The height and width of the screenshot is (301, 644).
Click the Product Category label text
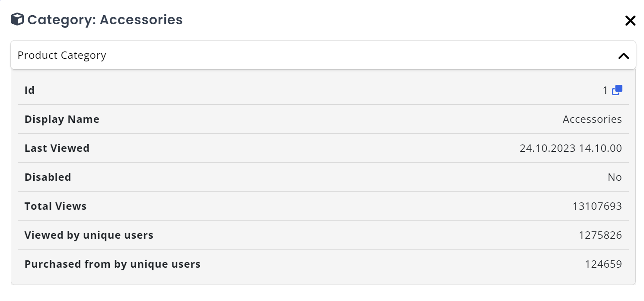tap(62, 55)
